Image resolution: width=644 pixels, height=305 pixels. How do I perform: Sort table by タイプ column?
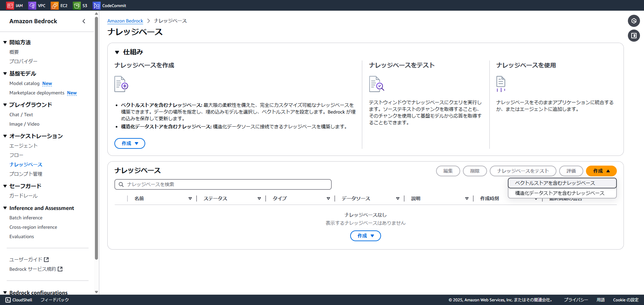[x=328, y=199]
